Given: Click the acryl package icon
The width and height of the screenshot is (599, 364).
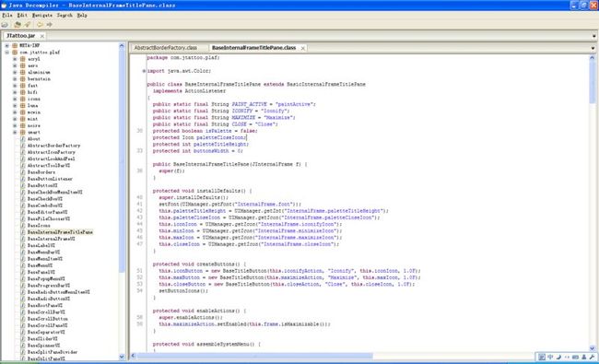Looking at the screenshot, I should pos(22,59).
